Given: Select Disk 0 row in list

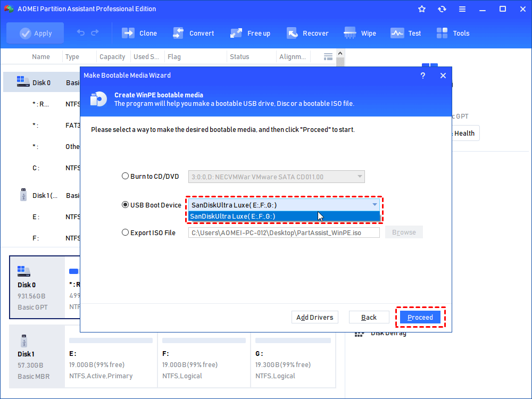Looking at the screenshot, I should [41, 82].
